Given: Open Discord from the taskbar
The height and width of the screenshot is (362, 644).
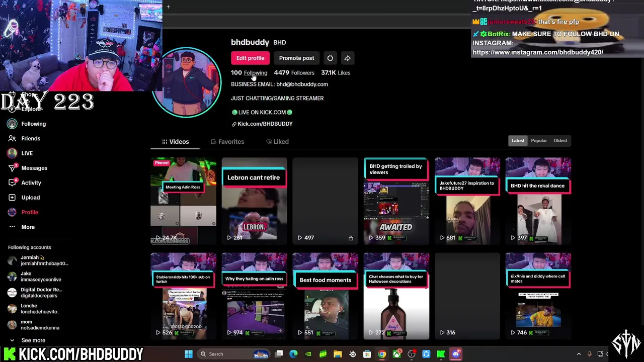Looking at the screenshot, I should (x=456, y=354).
